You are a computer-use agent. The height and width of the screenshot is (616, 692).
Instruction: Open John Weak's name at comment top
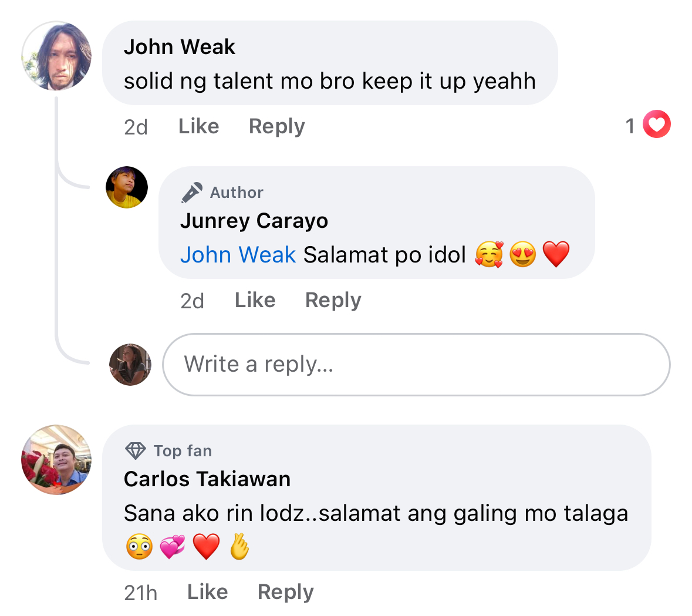[x=179, y=47]
